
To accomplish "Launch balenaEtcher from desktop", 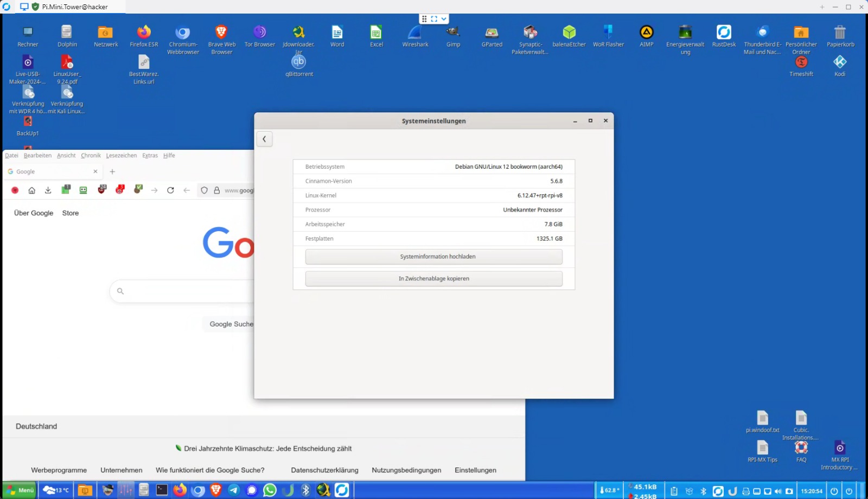I will 569,36.
